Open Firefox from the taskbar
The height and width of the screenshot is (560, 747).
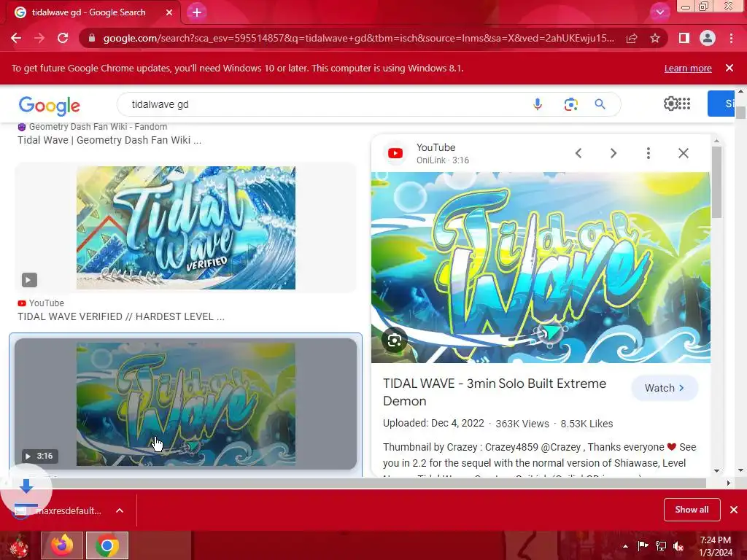(62, 545)
